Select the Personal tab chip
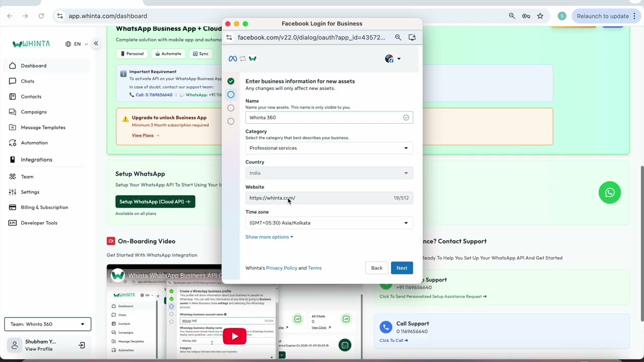 131,54
